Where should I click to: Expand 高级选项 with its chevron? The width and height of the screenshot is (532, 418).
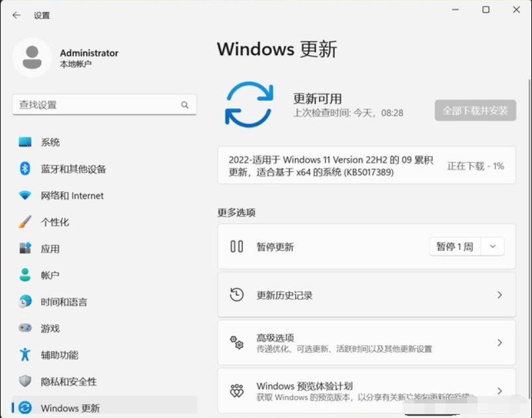pos(499,343)
